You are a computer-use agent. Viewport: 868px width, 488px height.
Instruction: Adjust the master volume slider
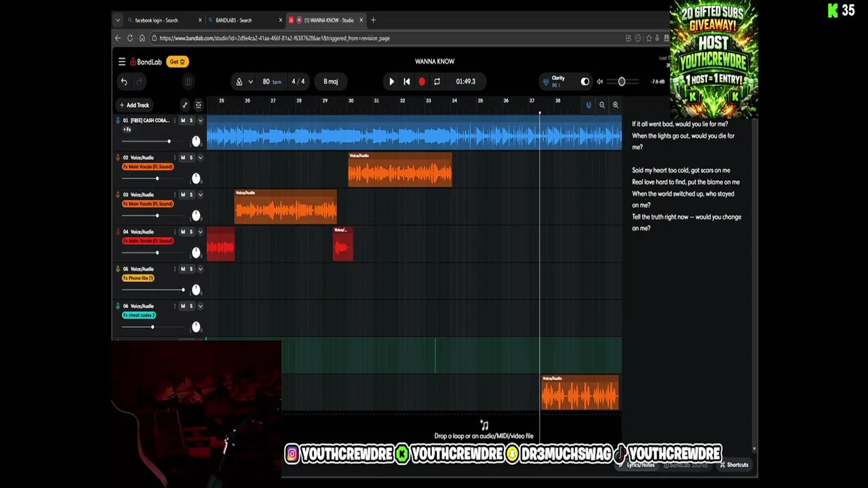[621, 81]
